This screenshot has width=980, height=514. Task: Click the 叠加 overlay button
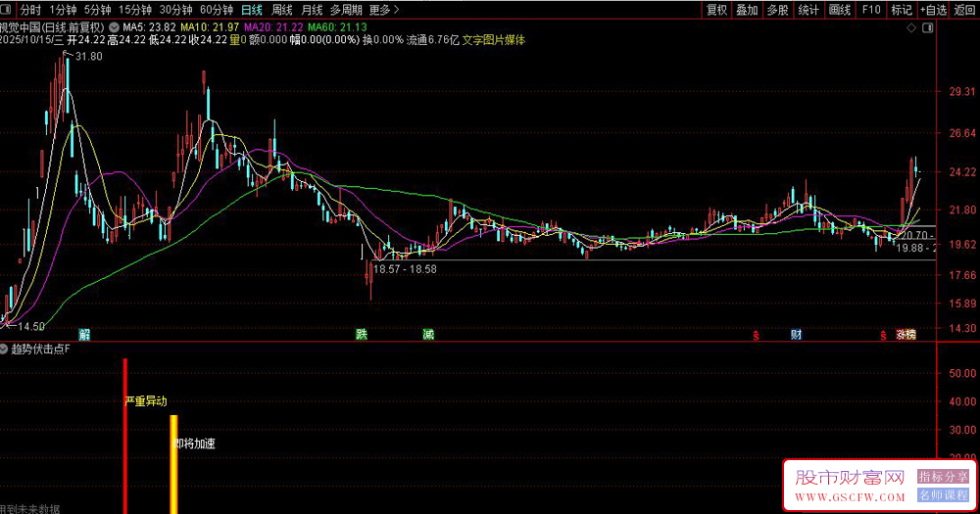point(747,10)
